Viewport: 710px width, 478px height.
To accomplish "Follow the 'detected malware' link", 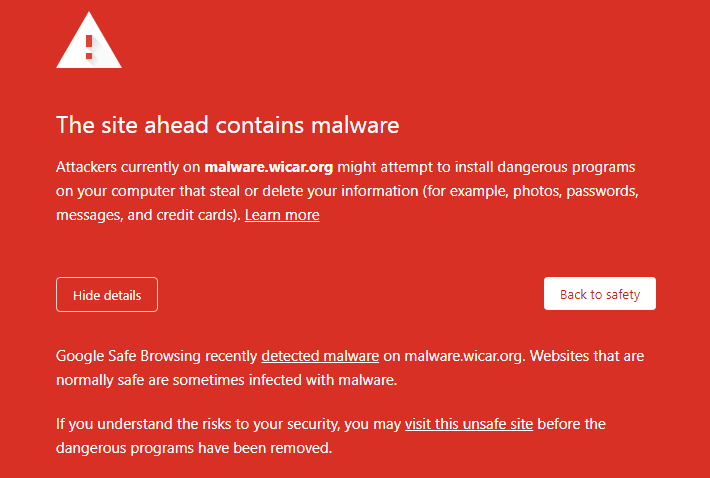I will [320, 355].
